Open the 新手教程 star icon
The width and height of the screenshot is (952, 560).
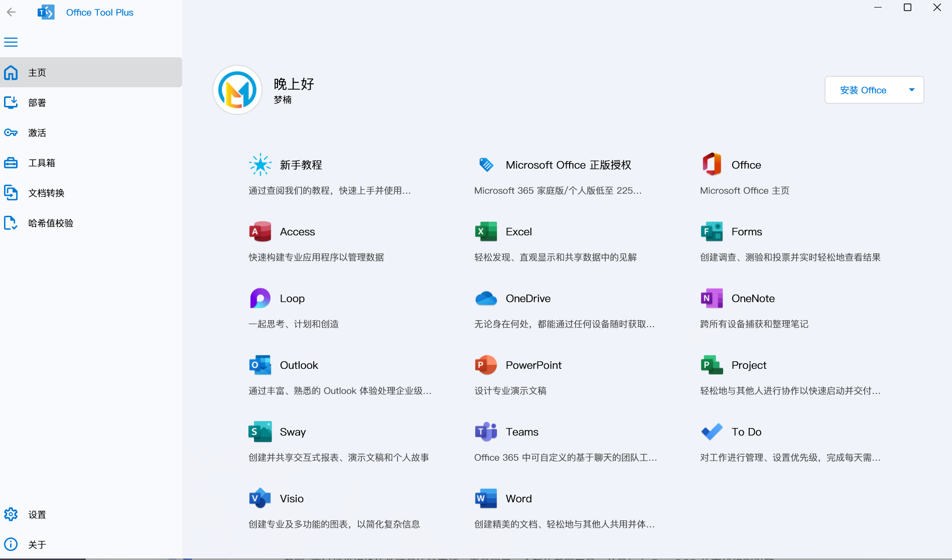pos(260,165)
